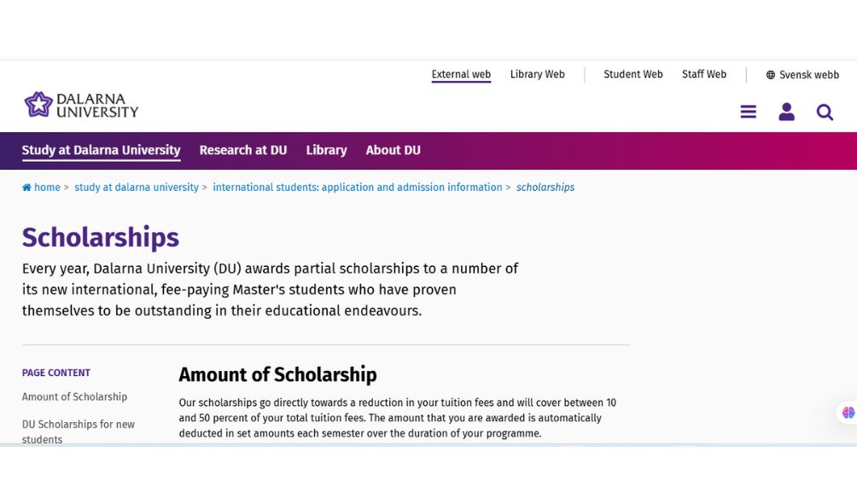The height and width of the screenshot is (504, 857).
Task: Open the floating brain assistant icon
Action: pos(848,413)
